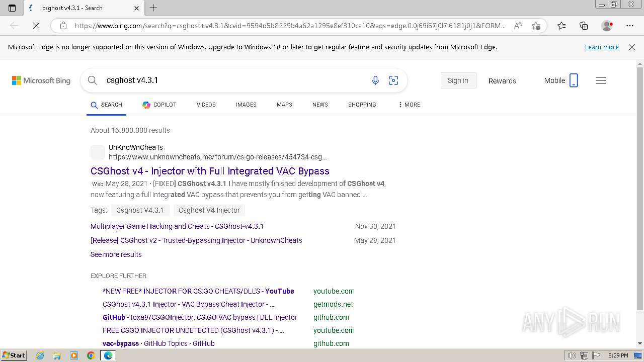Open the Collections icon
The height and width of the screenshot is (362, 644).
(584, 26)
